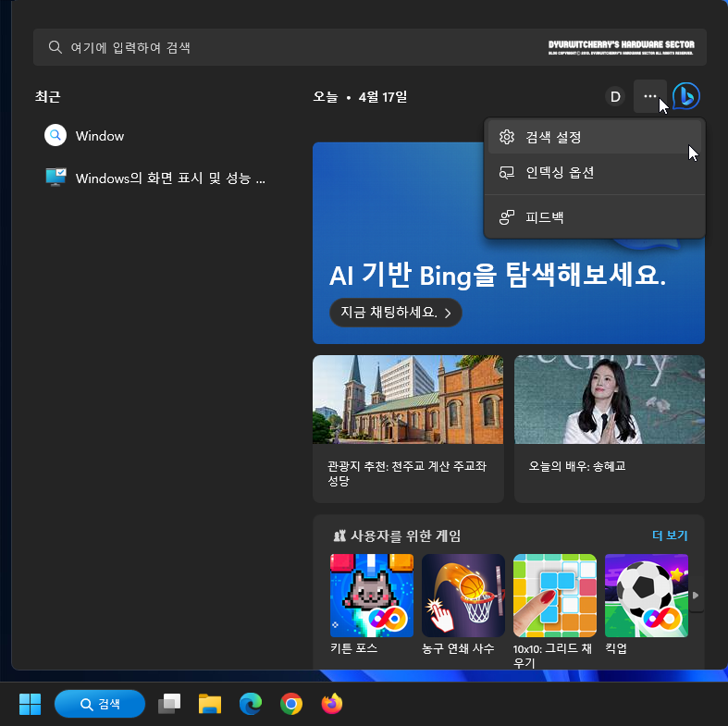Image resolution: width=728 pixels, height=726 pixels.
Task: Launch the 10x10 그리드 채우기 game icon
Action: coord(555,595)
